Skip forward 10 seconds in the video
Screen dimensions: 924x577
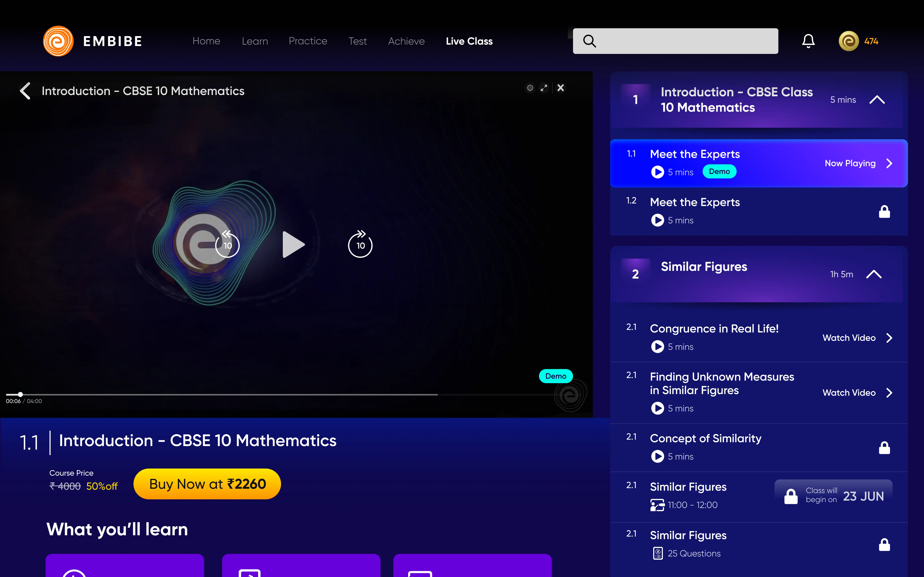click(x=360, y=244)
